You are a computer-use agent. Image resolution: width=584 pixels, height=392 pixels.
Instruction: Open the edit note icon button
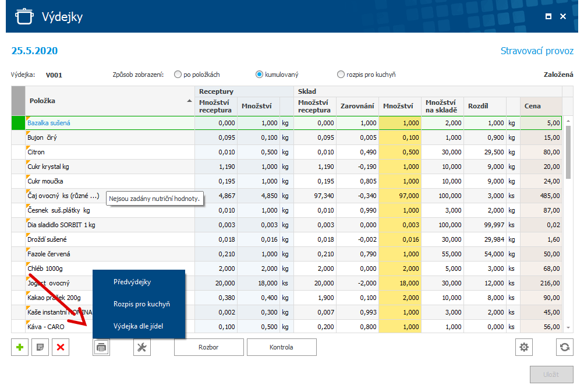click(40, 347)
